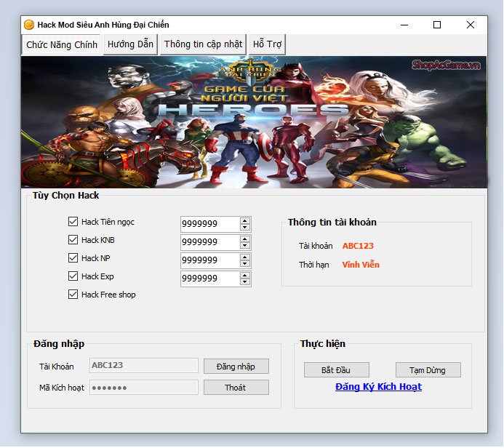Uncheck Hack Free shop option

pos(73,295)
